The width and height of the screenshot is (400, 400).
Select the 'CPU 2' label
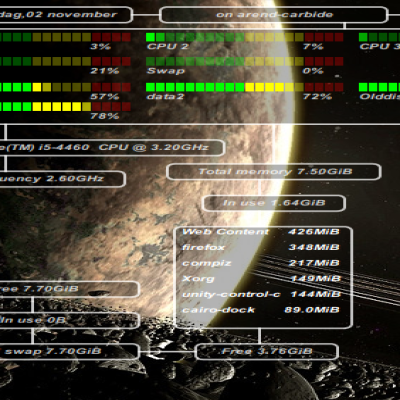168,46
